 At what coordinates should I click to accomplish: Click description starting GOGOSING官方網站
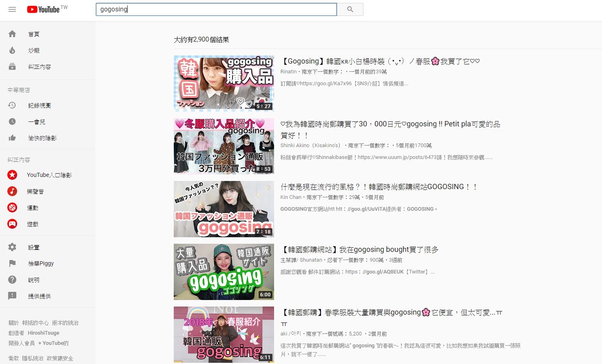coord(359,209)
